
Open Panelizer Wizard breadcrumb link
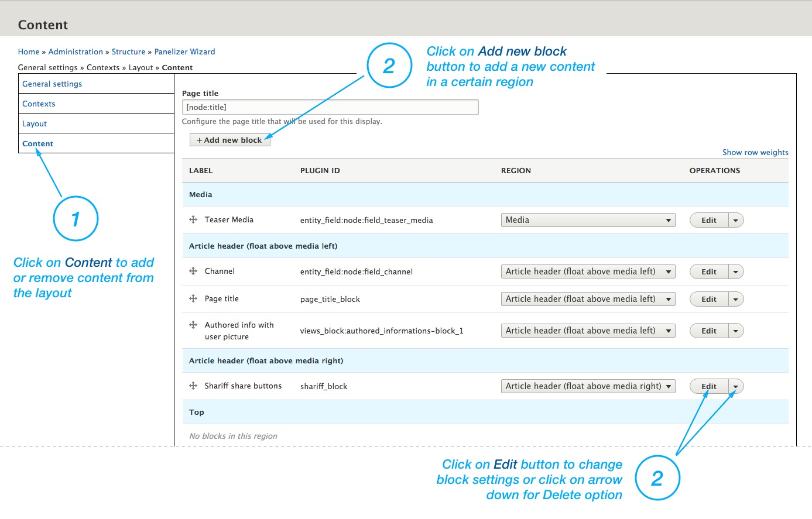[x=184, y=52]
